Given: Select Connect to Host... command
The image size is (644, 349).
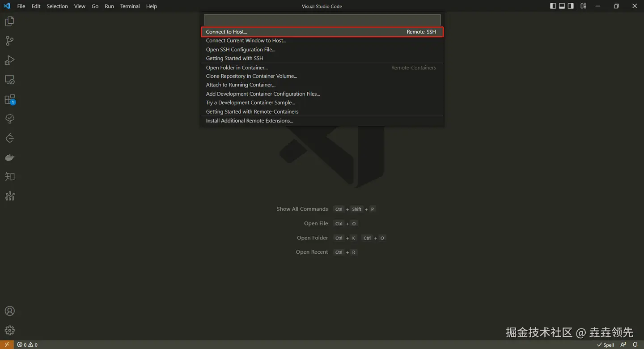Looking at the screenshot, I should (322, 32).
